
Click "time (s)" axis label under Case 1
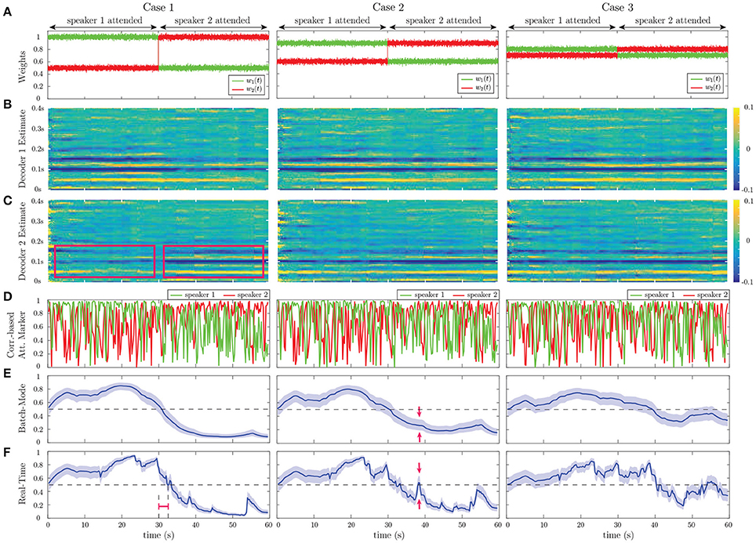158,535
